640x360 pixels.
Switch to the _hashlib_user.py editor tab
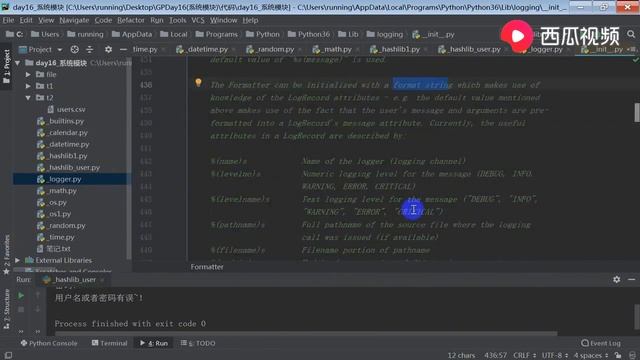pyautogui.click(x=474, y=49)
